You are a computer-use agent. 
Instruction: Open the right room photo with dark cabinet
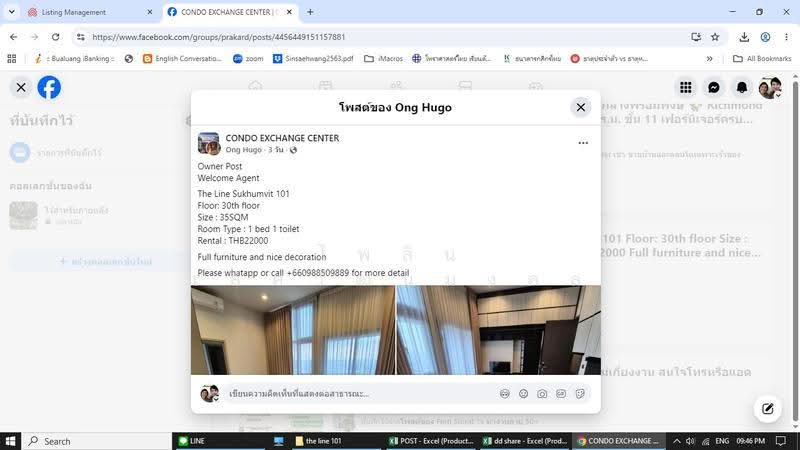(498, 330)
